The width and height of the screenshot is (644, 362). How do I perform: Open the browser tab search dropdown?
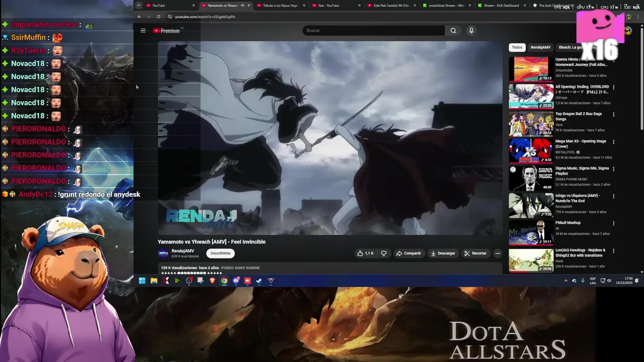point(138,6)
